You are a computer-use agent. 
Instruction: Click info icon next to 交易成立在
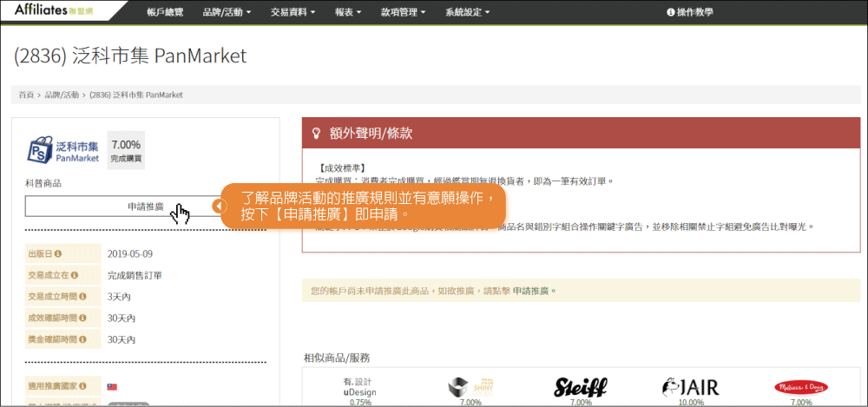point(74,274)
